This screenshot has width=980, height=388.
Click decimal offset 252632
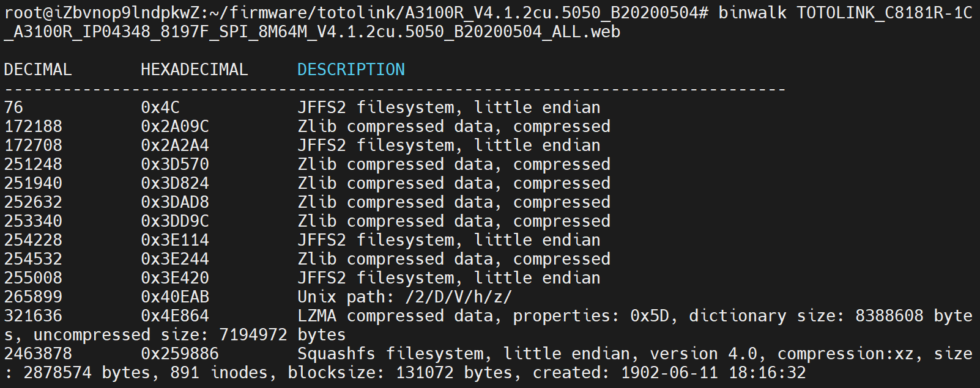click(33, 202)
